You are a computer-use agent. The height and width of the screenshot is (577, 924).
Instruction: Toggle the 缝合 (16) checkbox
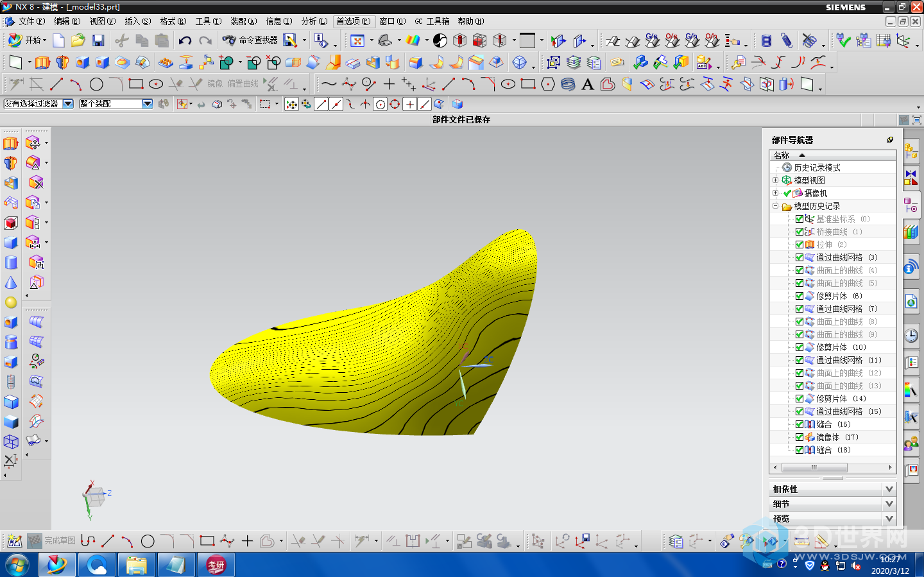coord(800,424)
